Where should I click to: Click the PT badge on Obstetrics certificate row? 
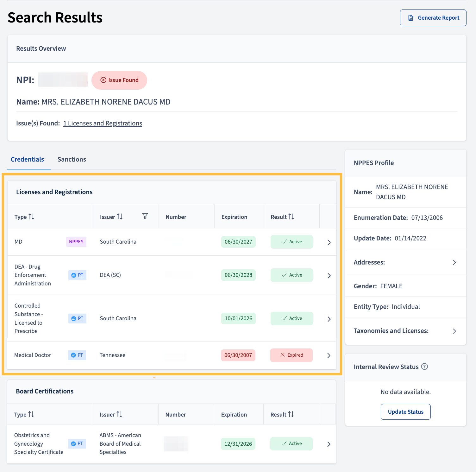(77, 443)
